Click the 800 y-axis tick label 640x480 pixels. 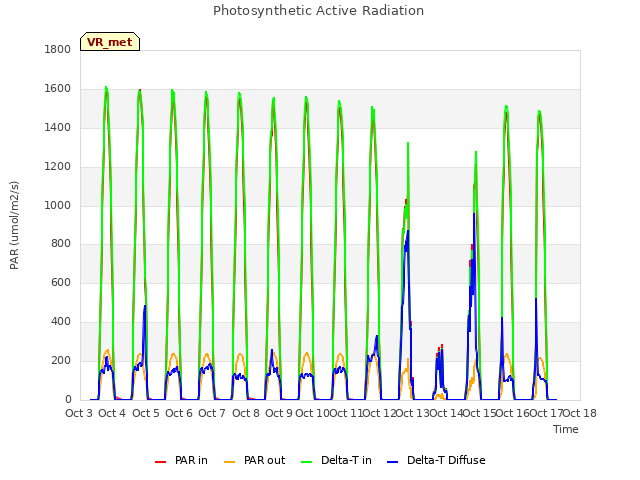(61, 244)
